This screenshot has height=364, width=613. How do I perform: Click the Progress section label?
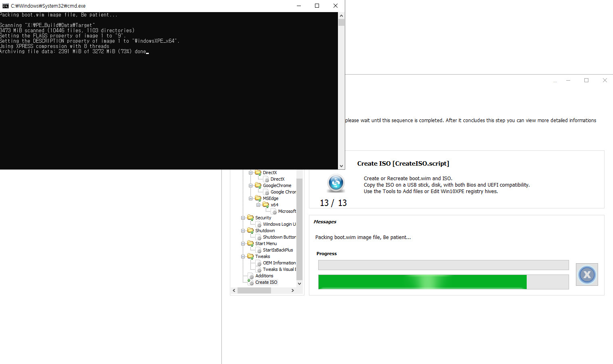pyautogui.click(x=326, y=254)
